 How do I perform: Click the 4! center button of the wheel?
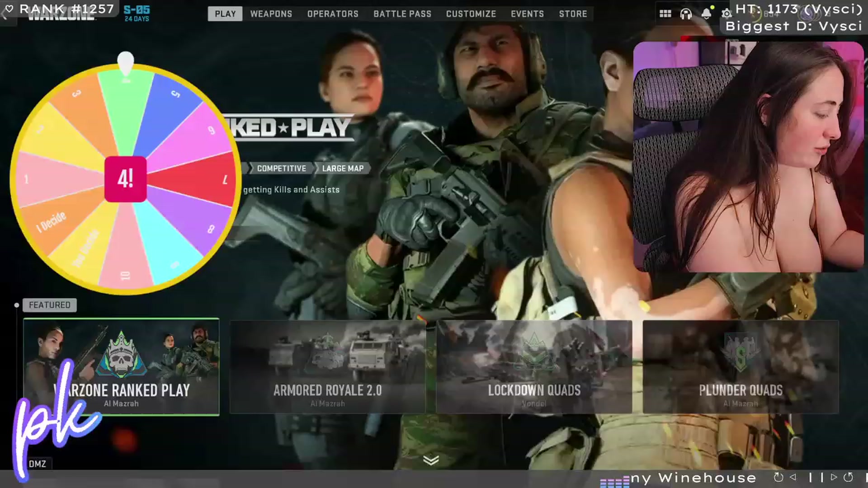pyautogui.click(x=126, y=179)
